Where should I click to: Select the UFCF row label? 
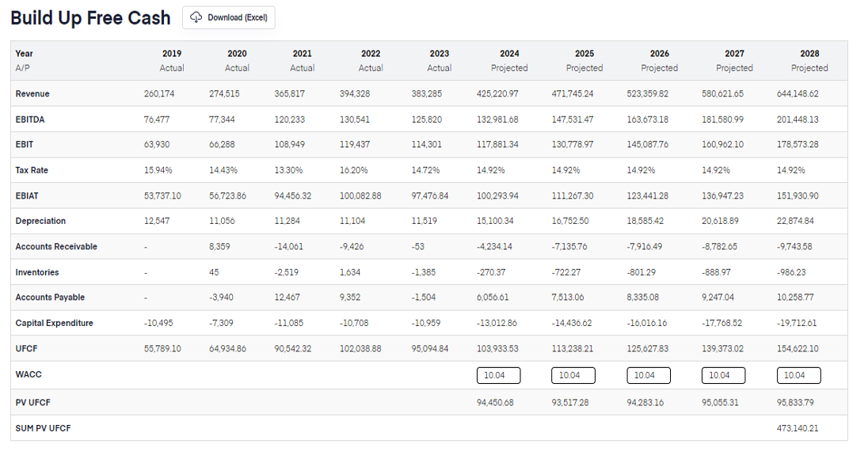pos(25,348)
